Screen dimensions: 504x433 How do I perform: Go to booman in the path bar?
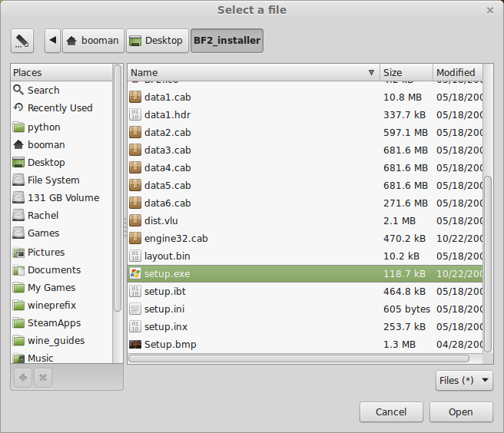[x=93, y=41]
